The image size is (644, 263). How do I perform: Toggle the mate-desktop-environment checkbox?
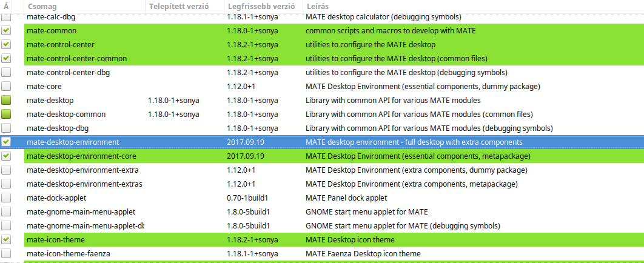6,142
